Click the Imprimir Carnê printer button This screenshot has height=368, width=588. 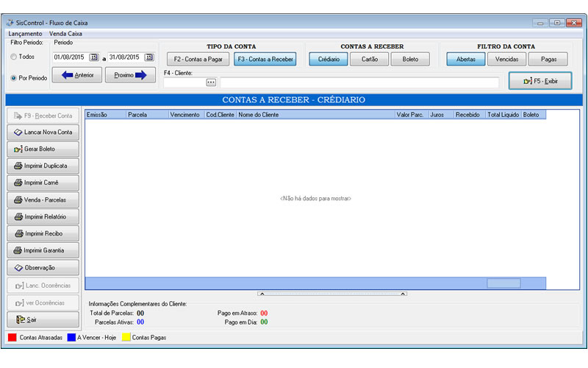[43, 183]
